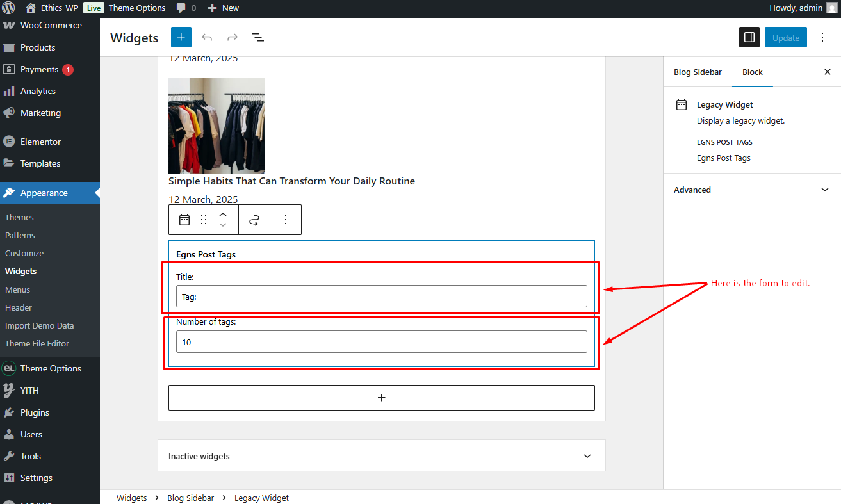Image resolution: width=841 pixels, height=504 pixels.
Task: Click the Undo arrow in toolbar
Action: [x=207, y=37]
